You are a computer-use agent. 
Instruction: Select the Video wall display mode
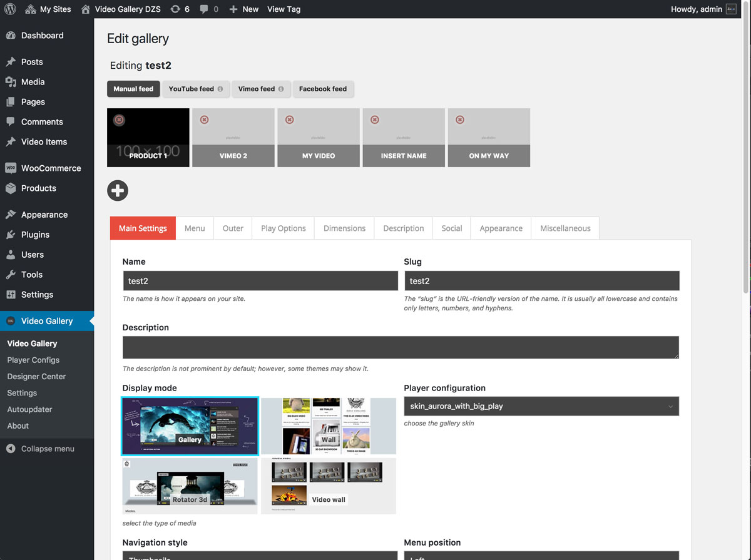coord(329,486)
